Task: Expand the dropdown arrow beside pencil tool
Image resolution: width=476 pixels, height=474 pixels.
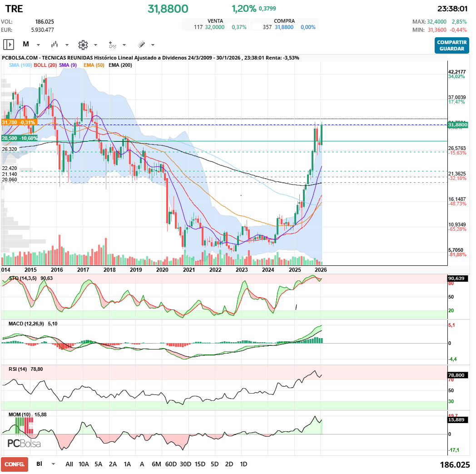Action: tap(153, 45)
